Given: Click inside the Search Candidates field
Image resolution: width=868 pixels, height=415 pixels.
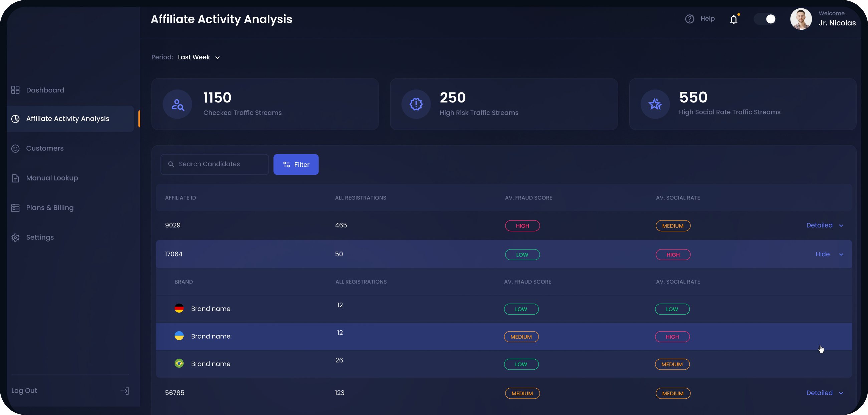Looking at the screenshot, I should 216,164.
